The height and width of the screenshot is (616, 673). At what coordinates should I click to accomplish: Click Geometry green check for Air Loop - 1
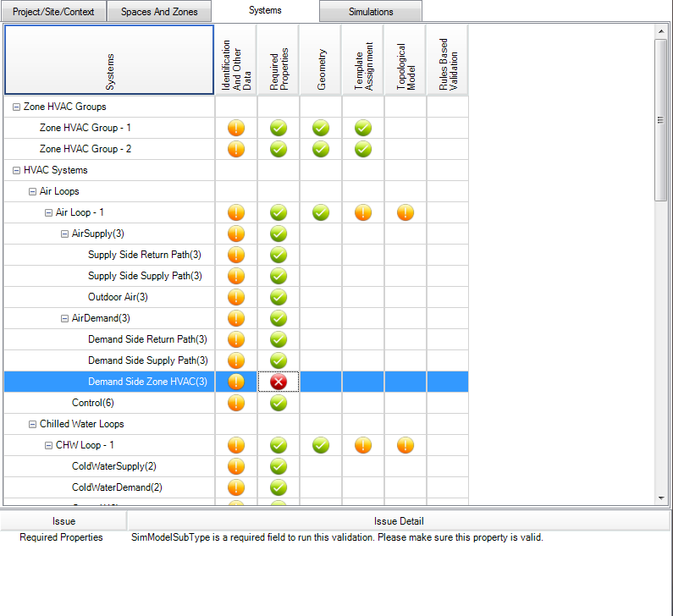(x=321, y=212)
